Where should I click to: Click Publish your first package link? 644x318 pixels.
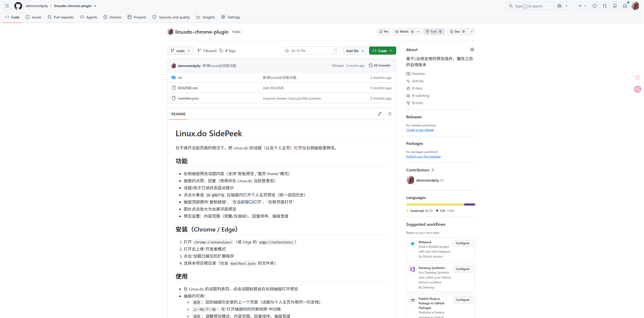pyautogui.click(x=423, y=156)
